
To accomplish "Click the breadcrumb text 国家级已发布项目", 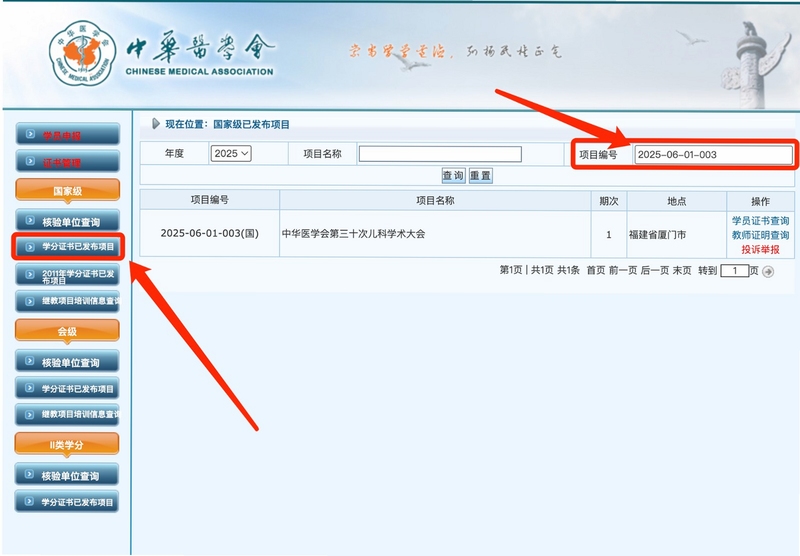I will tap(251, 124).
